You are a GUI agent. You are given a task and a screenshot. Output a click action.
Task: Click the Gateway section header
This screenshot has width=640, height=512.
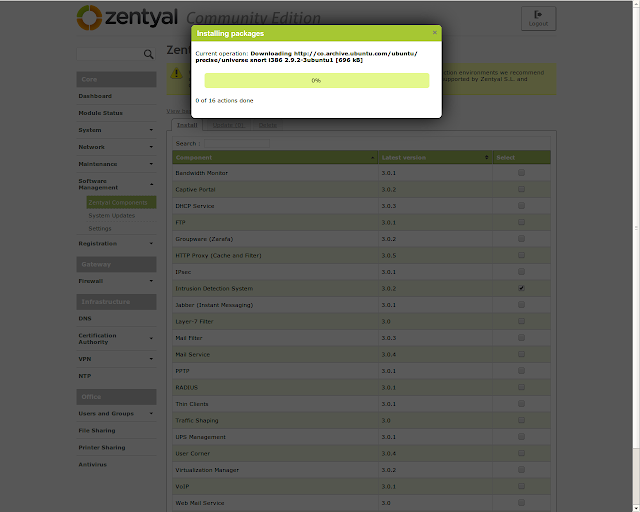[x=116, y=264]
